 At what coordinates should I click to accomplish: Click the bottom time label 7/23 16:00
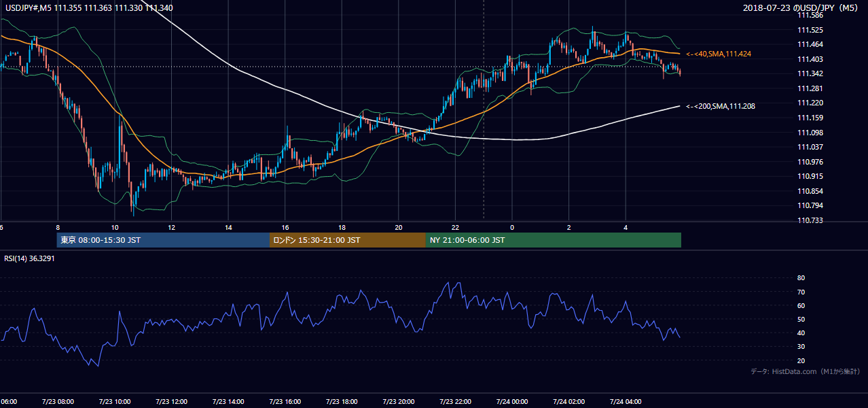[x=285, y=402]
